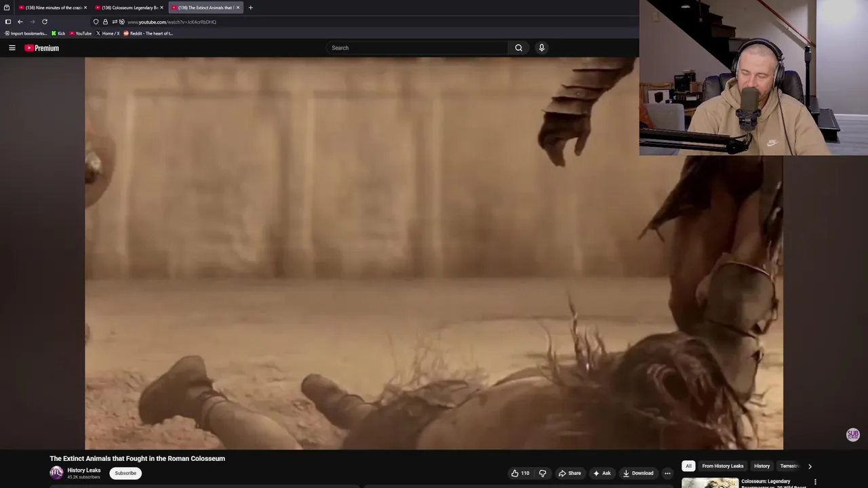Reload the current page
This screenshot has height=488, width=868.
coord(45,22)
